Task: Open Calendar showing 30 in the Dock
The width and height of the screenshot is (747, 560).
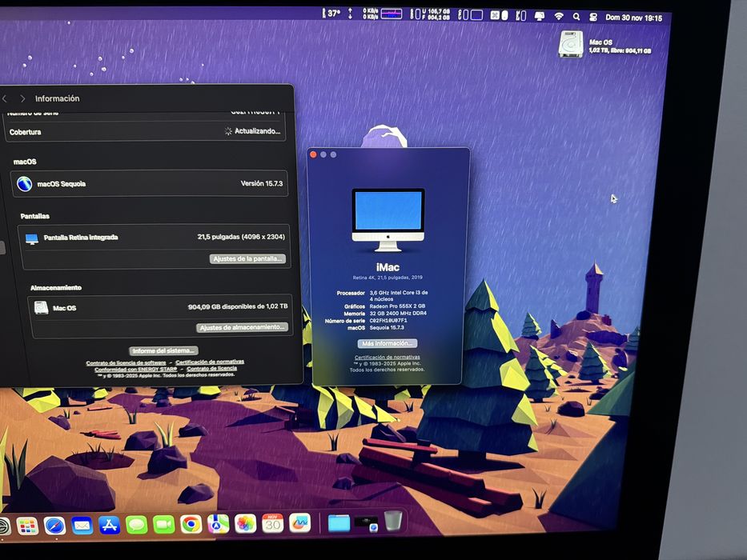Action: (272, 523)
